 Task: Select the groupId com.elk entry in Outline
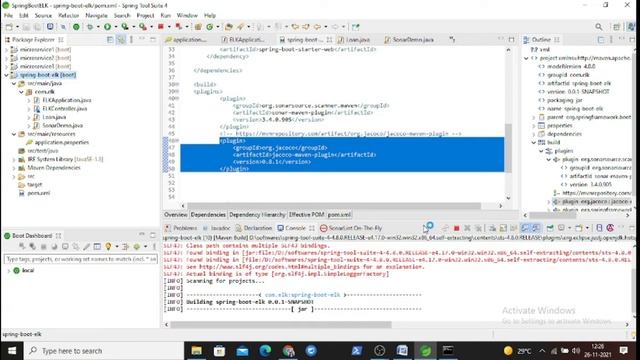[x=564, y=75]
